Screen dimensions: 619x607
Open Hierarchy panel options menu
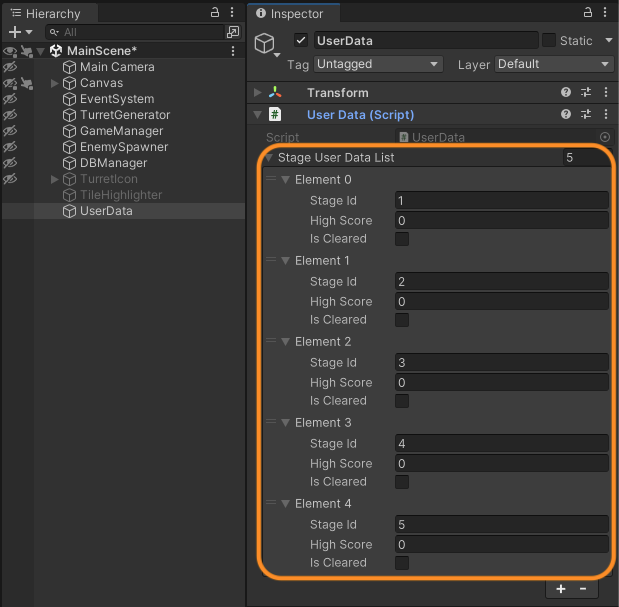coord(232,12)
